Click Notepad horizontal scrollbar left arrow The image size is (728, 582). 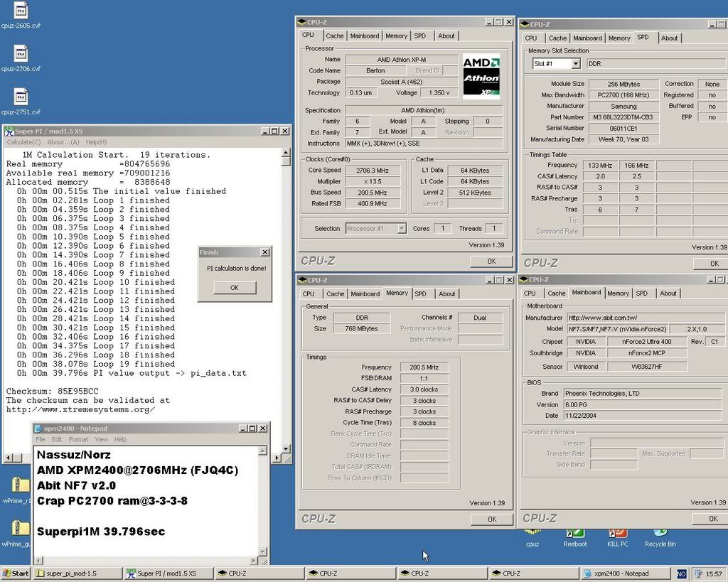39,560
